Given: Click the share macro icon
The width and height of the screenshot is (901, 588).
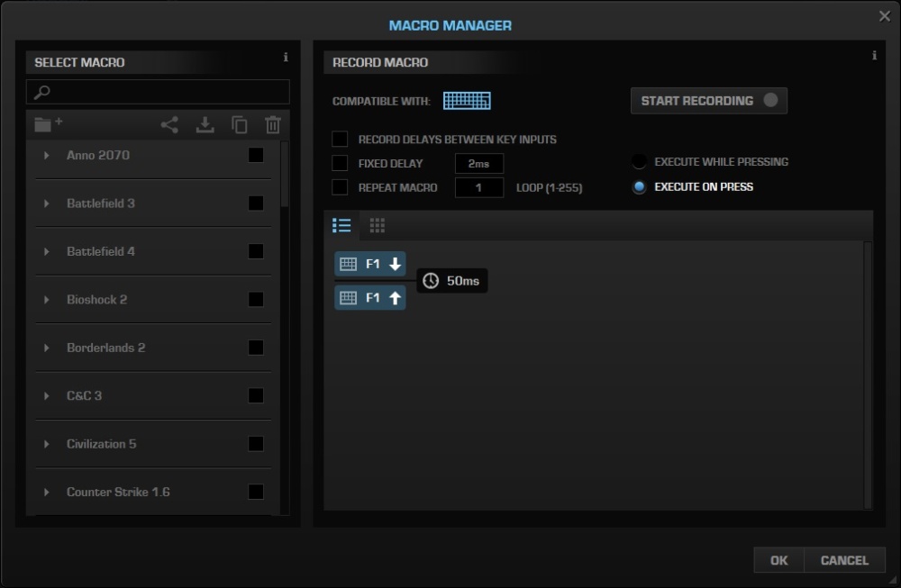Looking at the screenshot, I should click(169, 124).
